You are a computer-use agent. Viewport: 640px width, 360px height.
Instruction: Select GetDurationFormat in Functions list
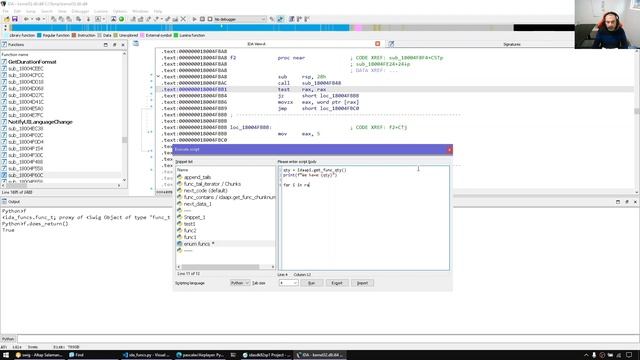tap(32, 62)
